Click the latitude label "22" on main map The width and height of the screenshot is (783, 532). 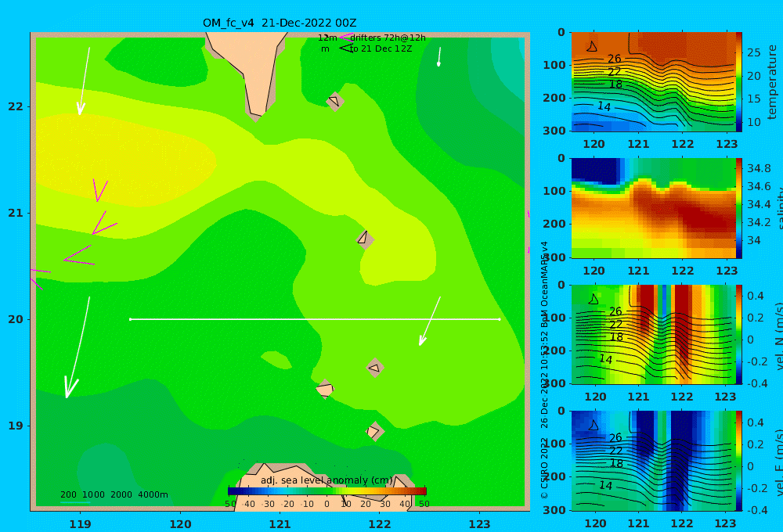[16, 106]
